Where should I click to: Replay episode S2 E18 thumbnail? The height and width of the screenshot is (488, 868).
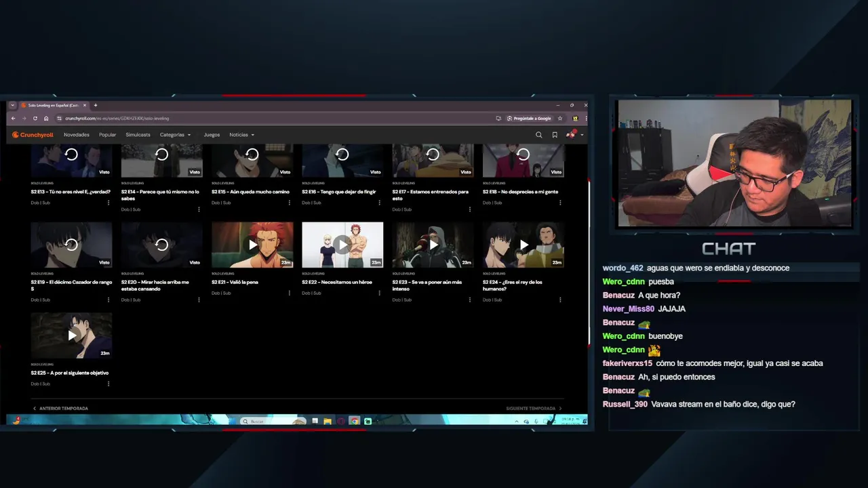coord(524,161)
